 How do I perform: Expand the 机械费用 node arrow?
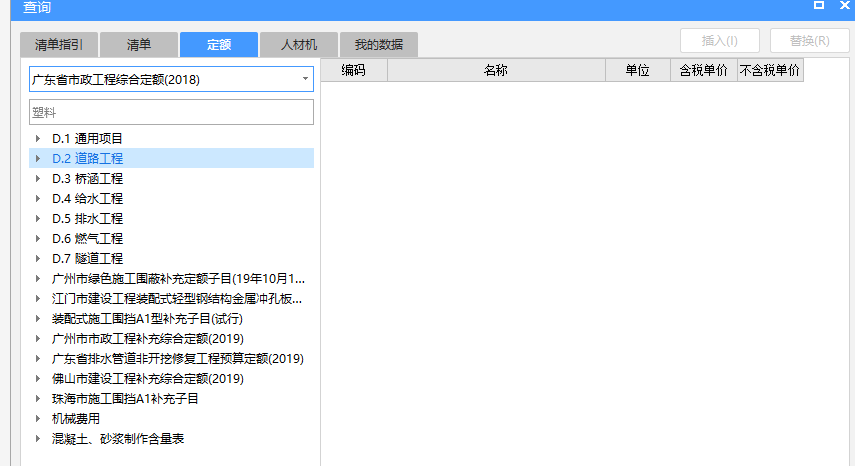[38, 419]
